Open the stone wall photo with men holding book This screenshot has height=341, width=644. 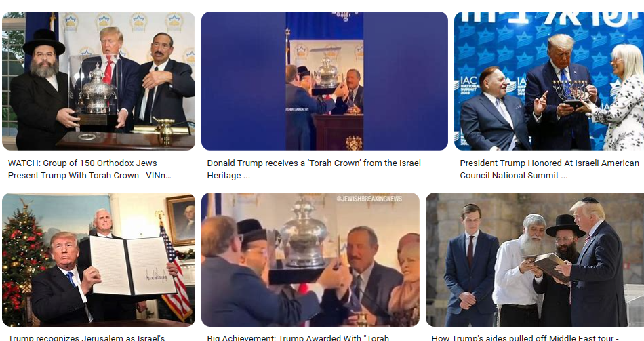click(535, 260)
